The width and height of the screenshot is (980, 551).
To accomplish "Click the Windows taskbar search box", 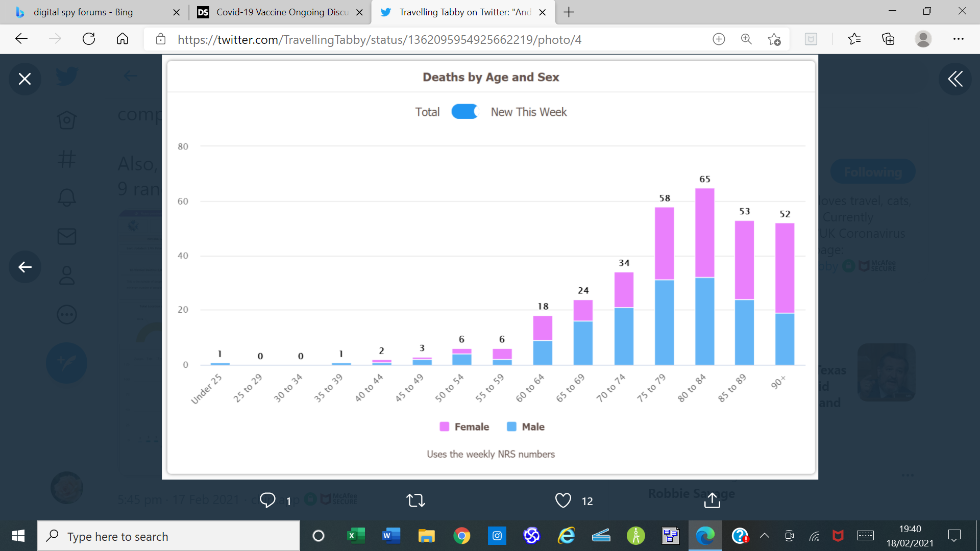I will pos(168,536).
